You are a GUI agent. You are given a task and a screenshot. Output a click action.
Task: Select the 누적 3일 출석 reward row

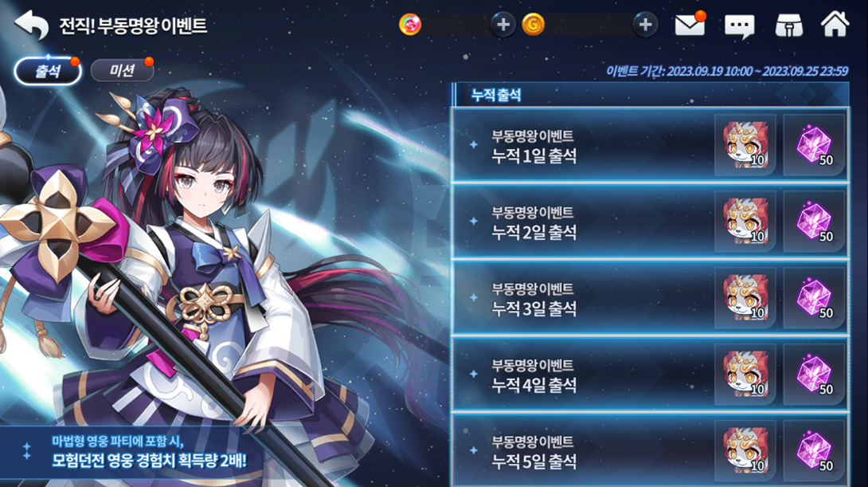650,298
